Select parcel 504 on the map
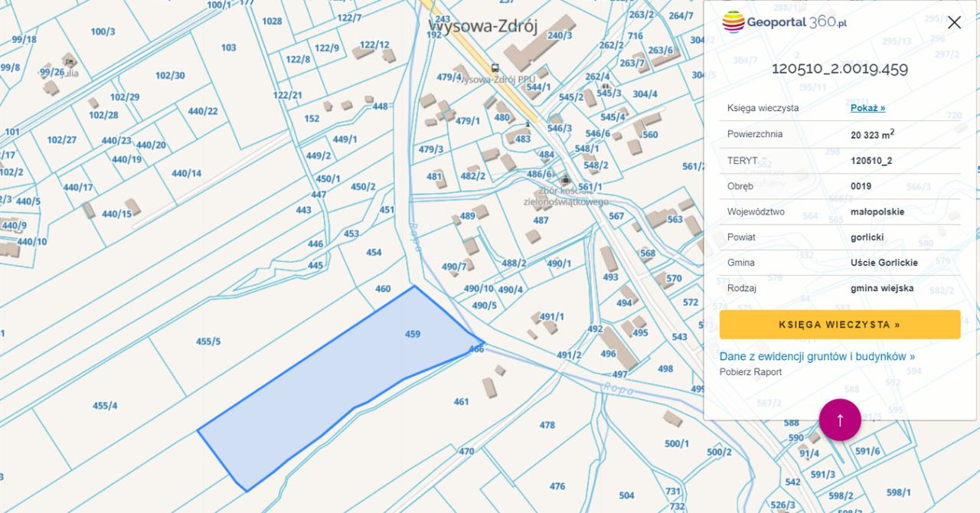Screen dimensions: 980x513 (x=626, y=495)
